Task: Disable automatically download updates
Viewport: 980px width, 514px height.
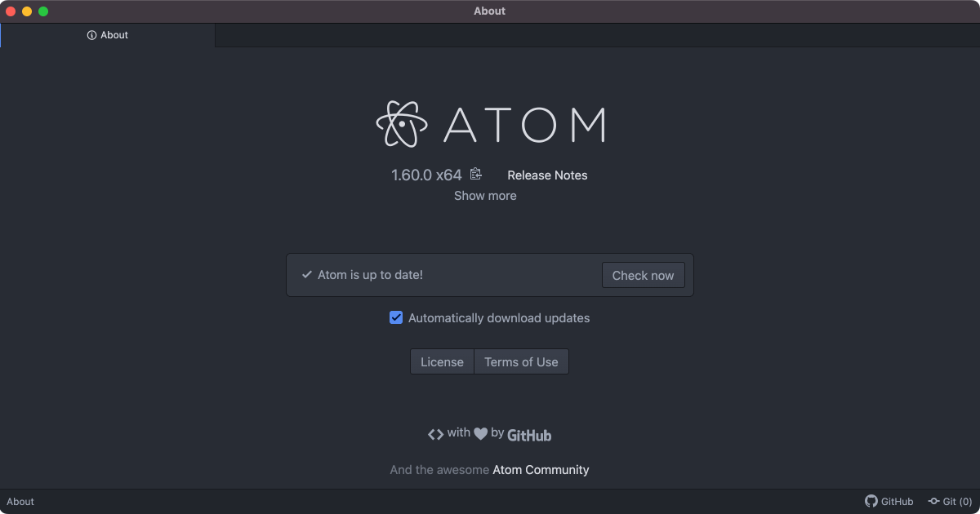Action: (396, 317)
